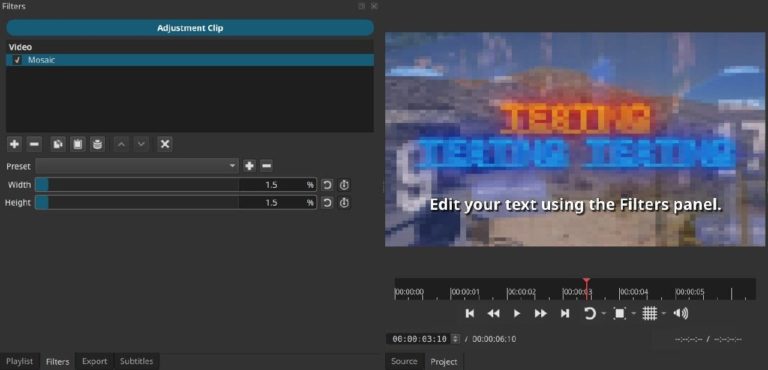Screen dimensions: 768x370
Task: Remove selected filter with minus icon
Action: coord(34,144)
